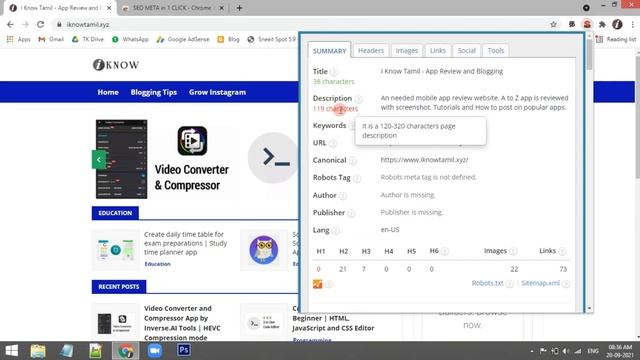Click the Images count info icon
Image resolution: width=640 pixels, height=360 pixels.
pos(513,251)
